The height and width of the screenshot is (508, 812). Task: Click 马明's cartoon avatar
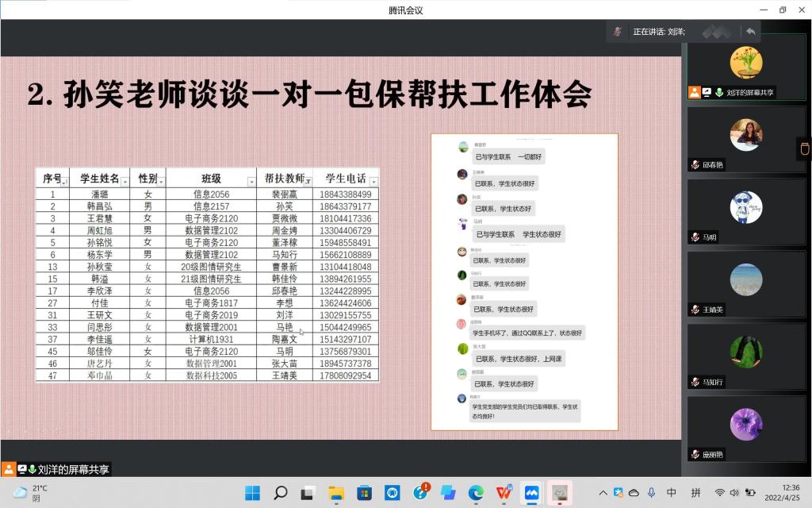(745, 207)
